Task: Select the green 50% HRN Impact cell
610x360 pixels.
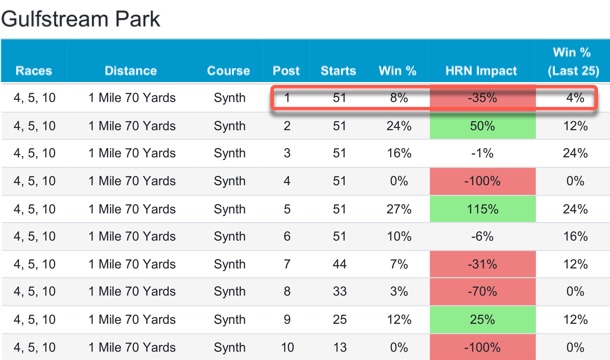Action: click(482, 126)
